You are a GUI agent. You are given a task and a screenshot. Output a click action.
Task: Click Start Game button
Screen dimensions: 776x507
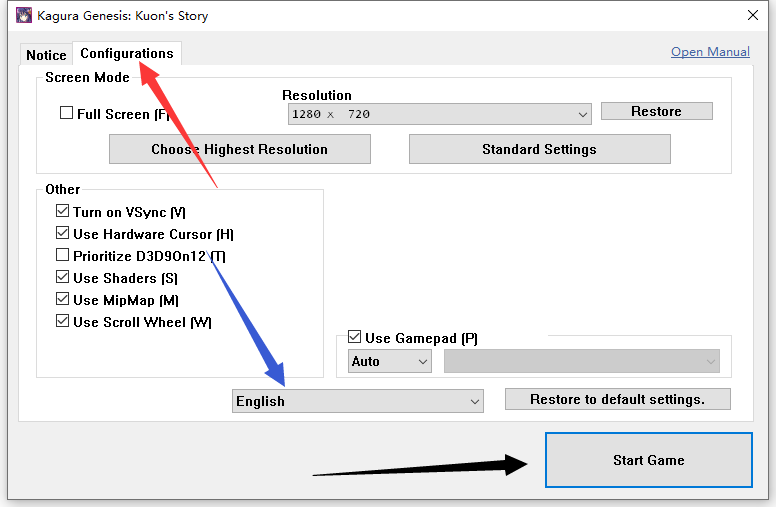[x=648, y=460]
